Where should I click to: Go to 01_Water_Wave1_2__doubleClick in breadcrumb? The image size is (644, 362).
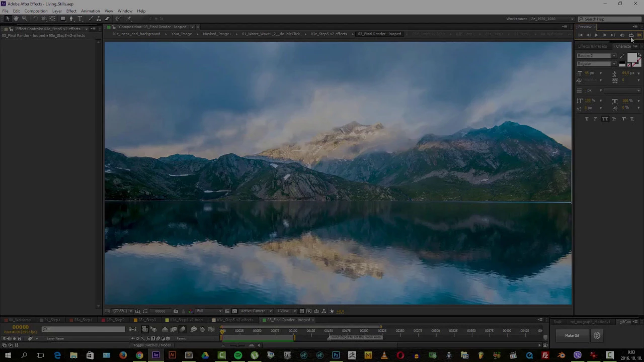[x=271, y=34]
